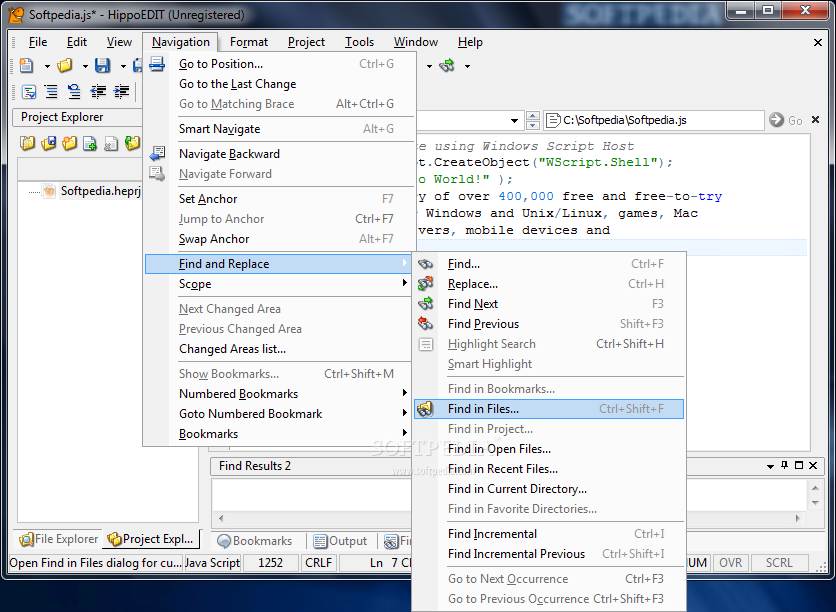Click the stepper arrows beside path field

point(533,120)
